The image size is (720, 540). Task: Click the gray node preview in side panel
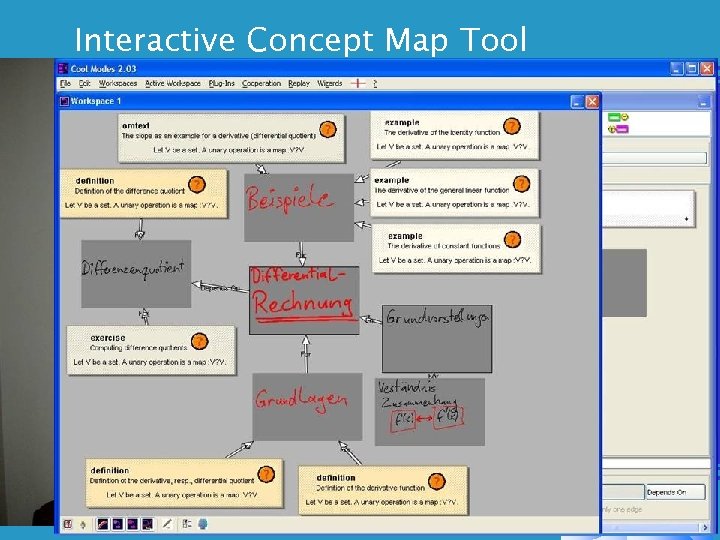click(624, 283)
